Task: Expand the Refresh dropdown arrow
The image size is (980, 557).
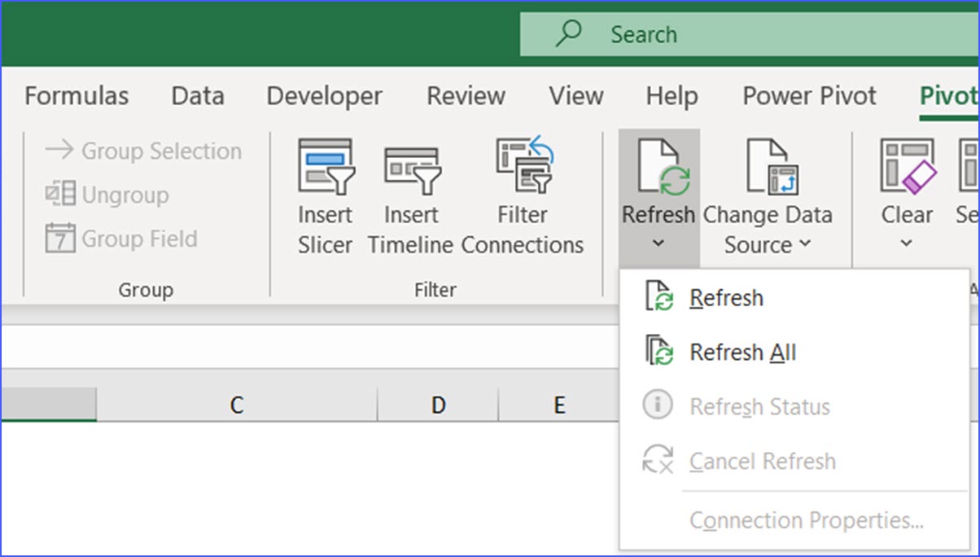Action: (658, 243)
